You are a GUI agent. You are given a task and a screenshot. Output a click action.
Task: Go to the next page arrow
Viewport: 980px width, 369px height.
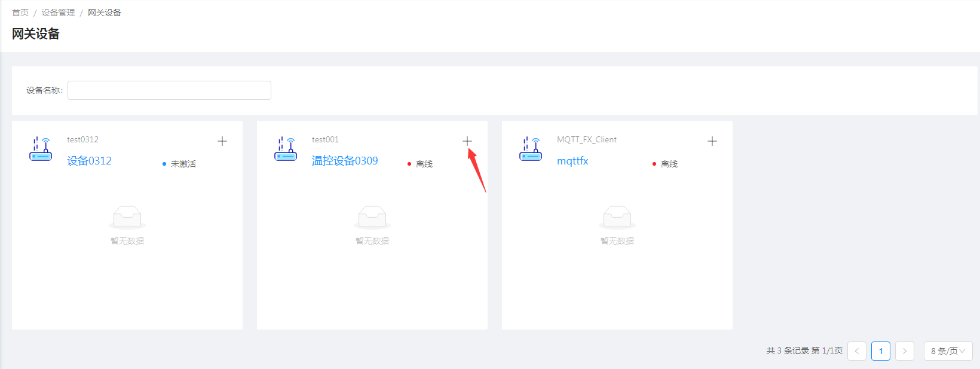(905, 351)
